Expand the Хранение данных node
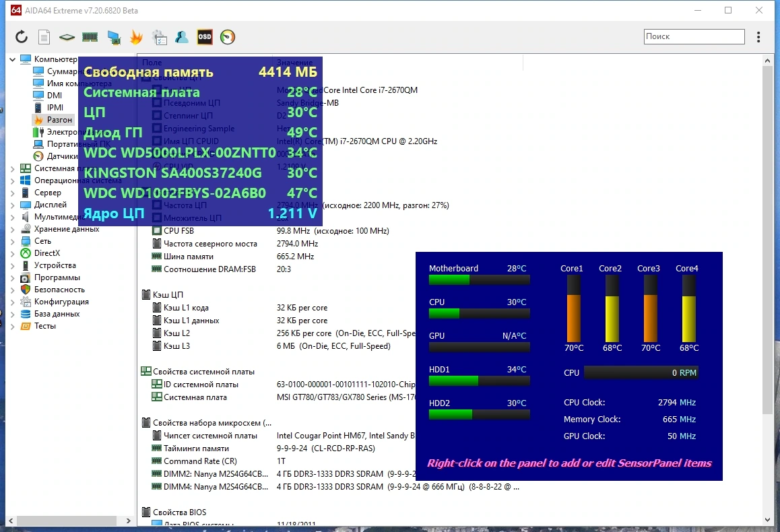The width and height of the screenshot is (780, 532). pyautogui.click(x=12, y=229)
